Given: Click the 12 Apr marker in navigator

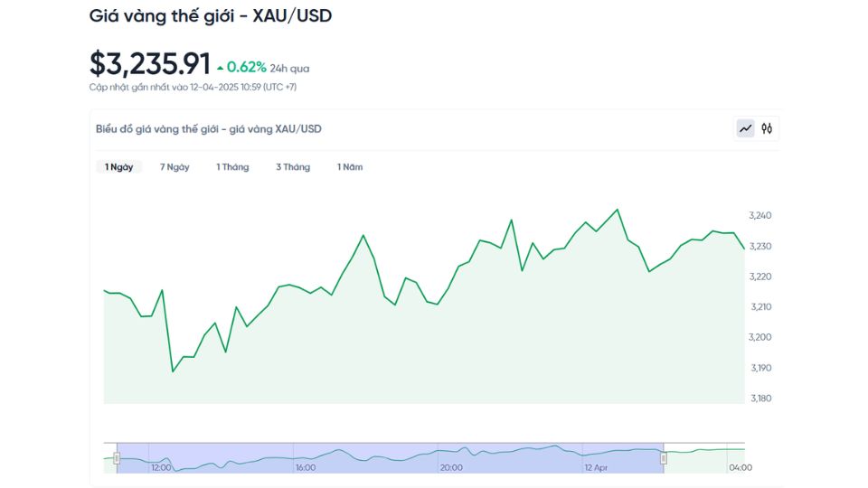Looking at the screenshot, I should pos(598,468).
